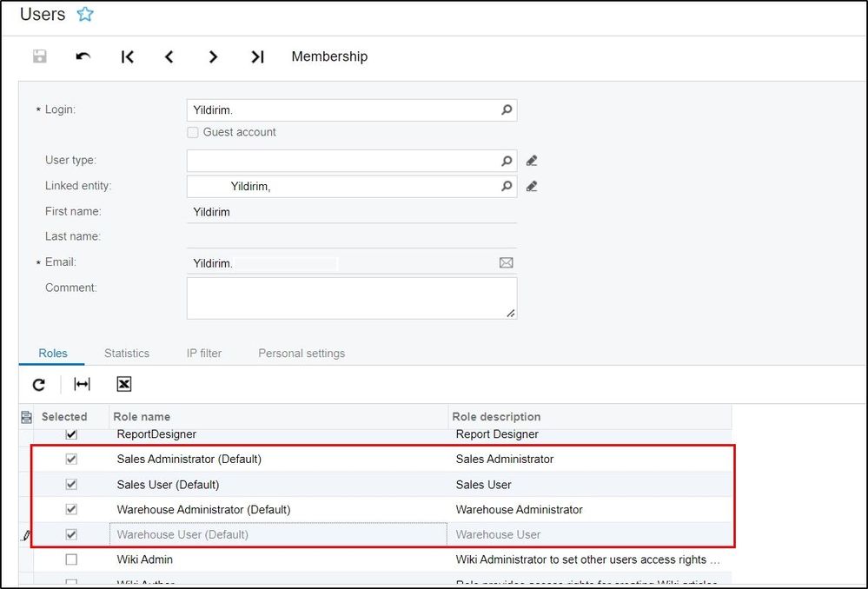
Task: Click into the Comment text box
Action: pos(351,298)
